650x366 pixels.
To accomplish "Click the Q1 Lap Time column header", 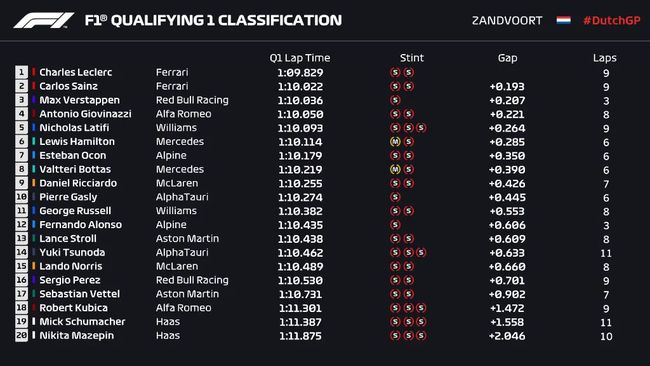I will coord(300,58).
